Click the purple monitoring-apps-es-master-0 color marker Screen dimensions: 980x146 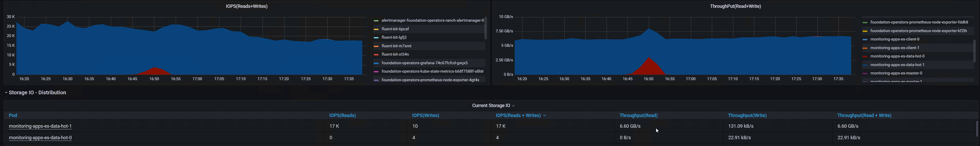[x=865, y=73]
